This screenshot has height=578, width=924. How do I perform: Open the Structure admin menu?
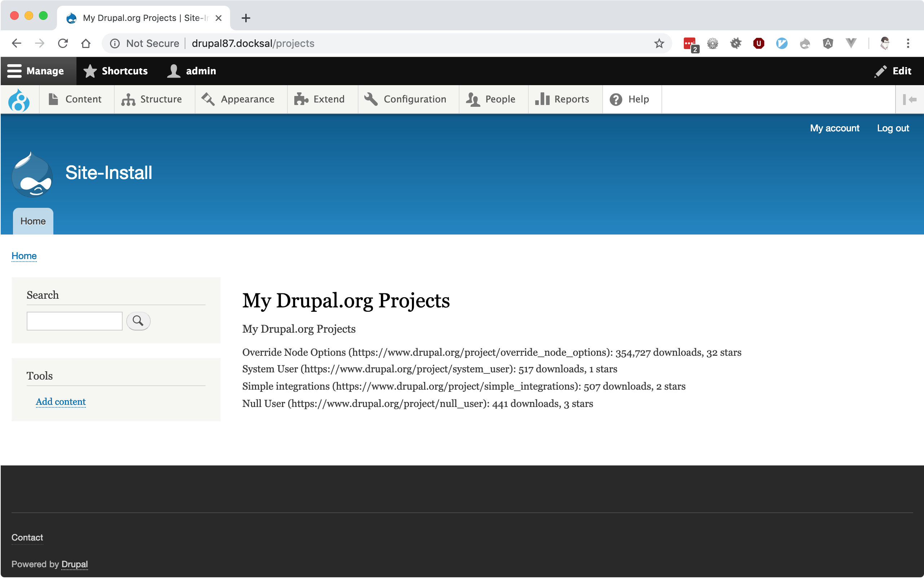[x=152, y=99]
